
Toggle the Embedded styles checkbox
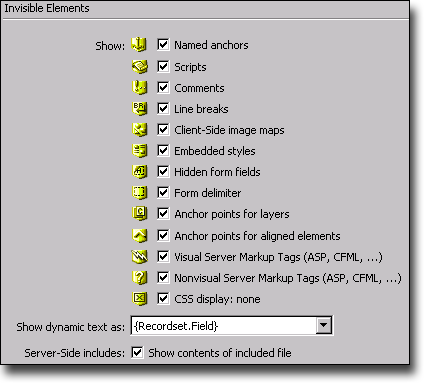[x=163, y=150]
